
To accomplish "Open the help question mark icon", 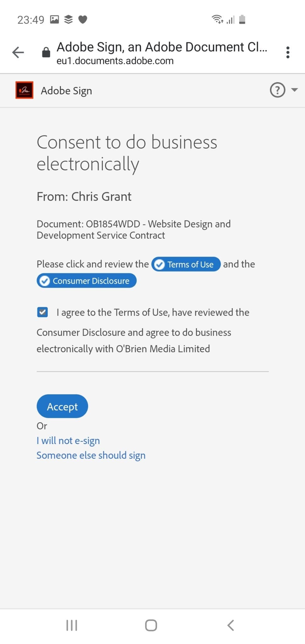I will 277,90.
